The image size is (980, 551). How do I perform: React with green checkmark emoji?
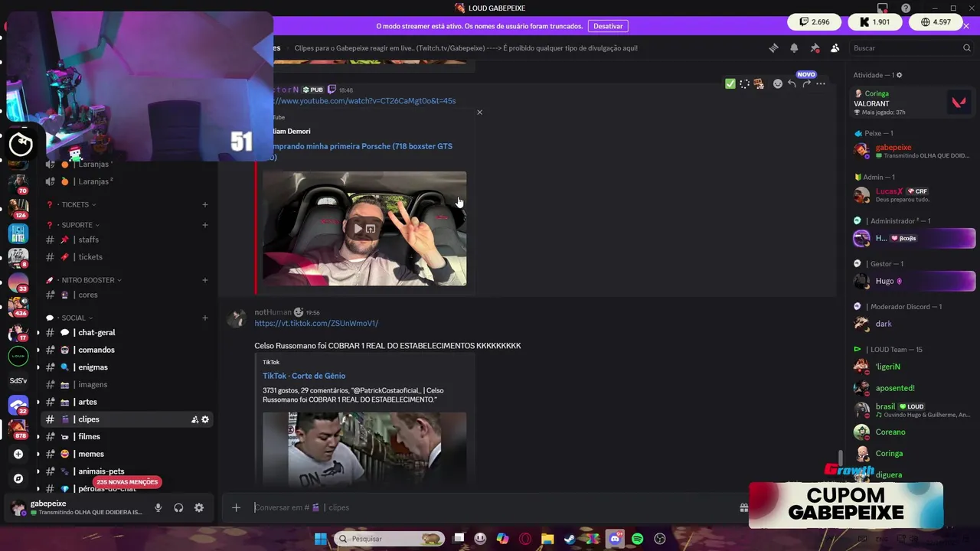[x=730, y=83]
